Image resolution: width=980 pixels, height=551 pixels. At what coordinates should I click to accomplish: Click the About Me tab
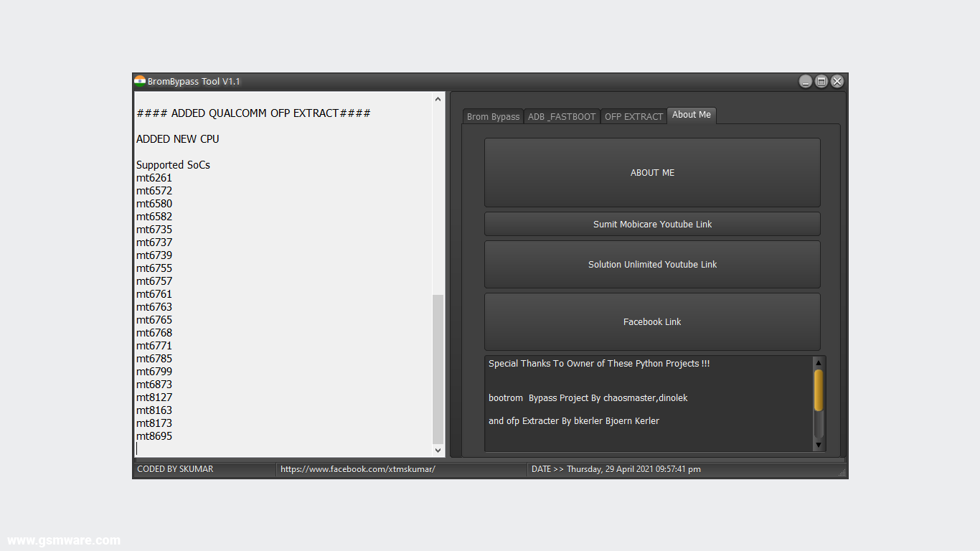(x=692, y=115)
